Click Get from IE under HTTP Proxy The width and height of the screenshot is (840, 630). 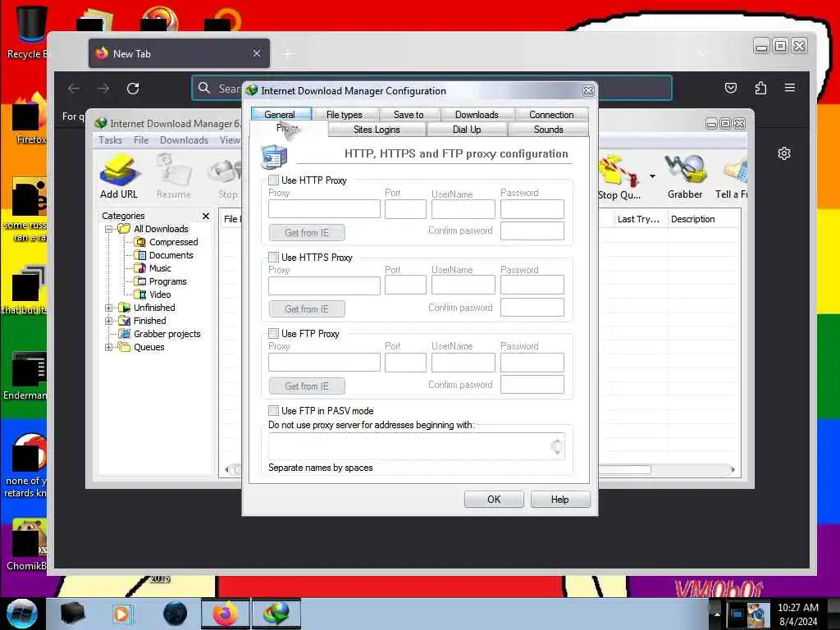307,232
